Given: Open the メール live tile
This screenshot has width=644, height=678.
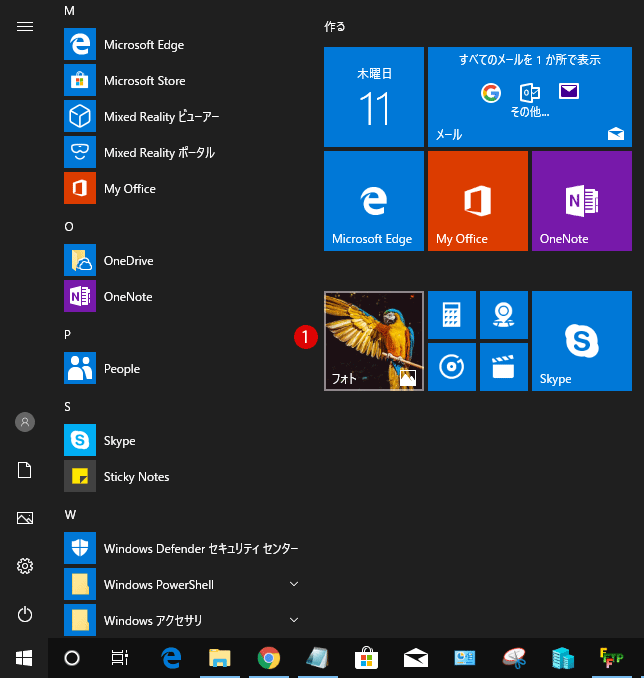Looking at the screenshot, I should [x=530, y=97].
